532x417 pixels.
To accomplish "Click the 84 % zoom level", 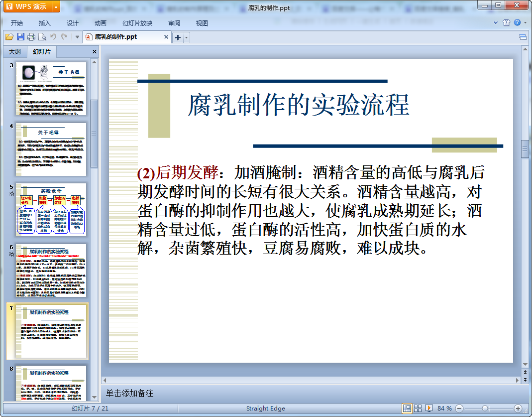I will [444, 408].
